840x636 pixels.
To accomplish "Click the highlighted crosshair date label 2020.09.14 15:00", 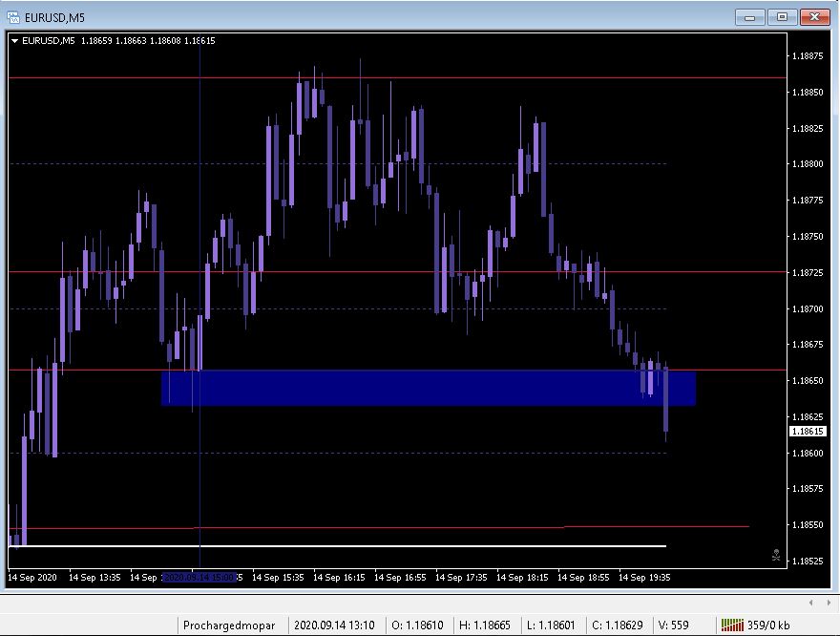I will click(199, 578).
